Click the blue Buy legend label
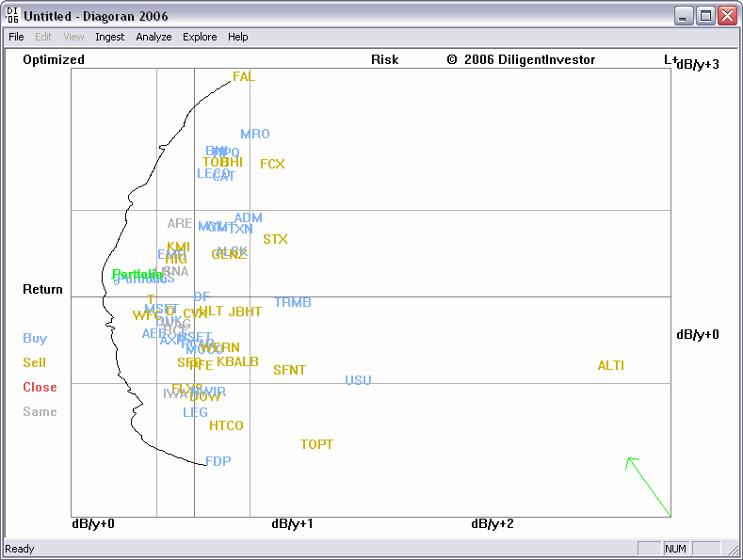Screen dimensions: 743x560 pyautogui.click(x=35, y=339)
